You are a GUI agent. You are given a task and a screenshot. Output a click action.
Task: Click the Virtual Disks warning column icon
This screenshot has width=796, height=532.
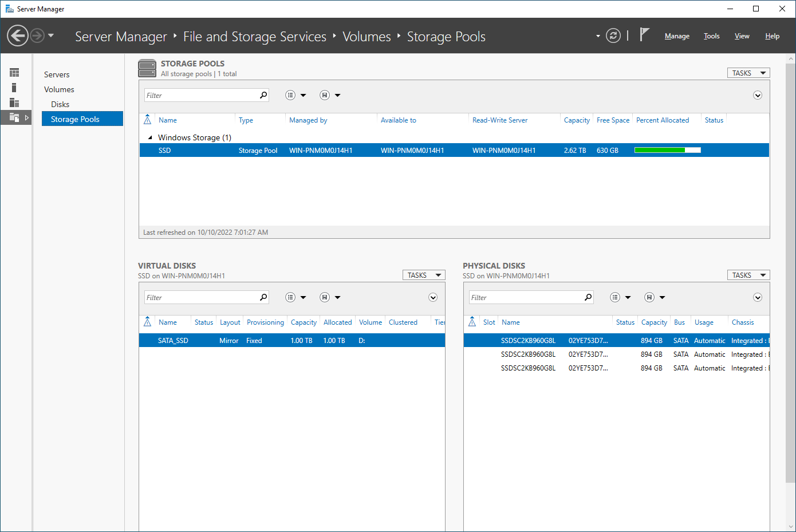147,322
